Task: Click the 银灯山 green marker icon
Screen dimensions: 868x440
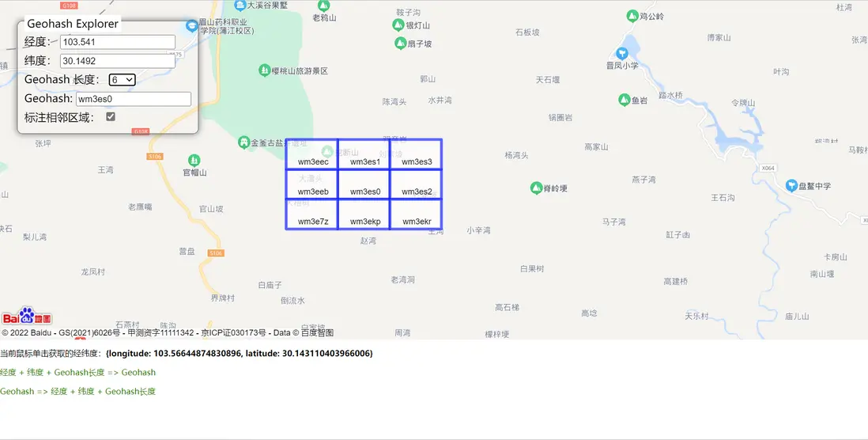Action: point(398,25)
